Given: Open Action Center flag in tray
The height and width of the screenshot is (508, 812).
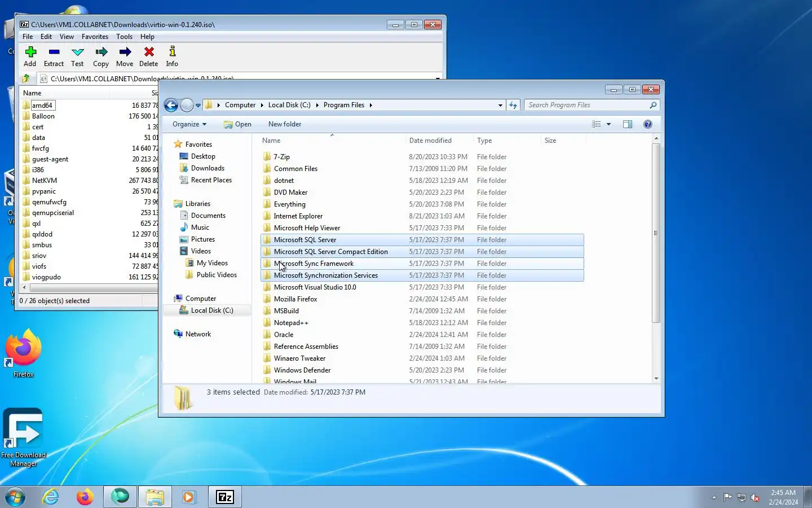Looking at the screenshot, I should pos(728,497).
